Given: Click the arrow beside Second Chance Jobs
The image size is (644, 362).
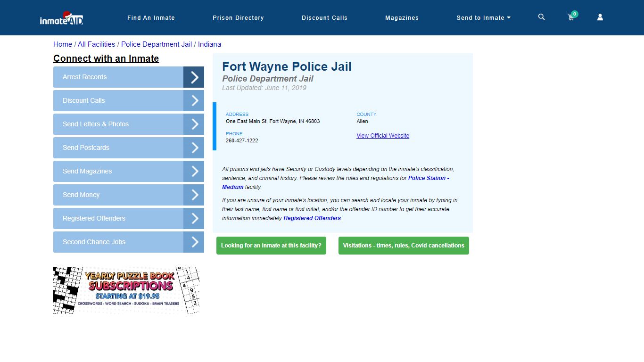Looking at the screenshot, I should tap(194, 242).
